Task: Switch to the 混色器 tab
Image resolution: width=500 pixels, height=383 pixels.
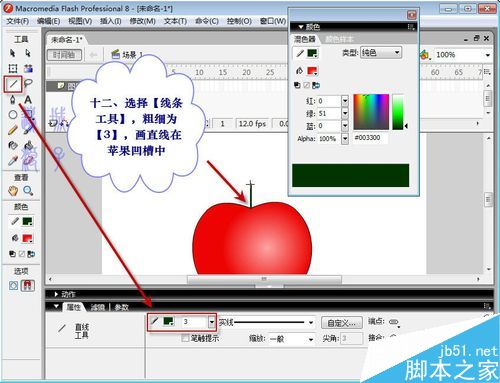Action: pyautogui.click(x=304, y=39)
